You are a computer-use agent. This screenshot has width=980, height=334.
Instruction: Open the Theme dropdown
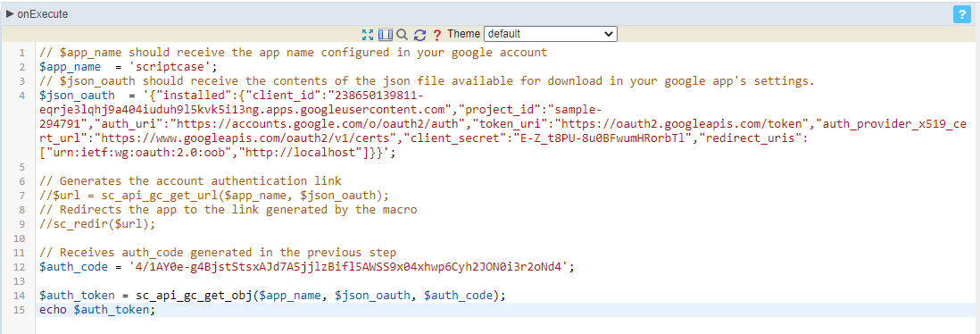coord(551,34)
